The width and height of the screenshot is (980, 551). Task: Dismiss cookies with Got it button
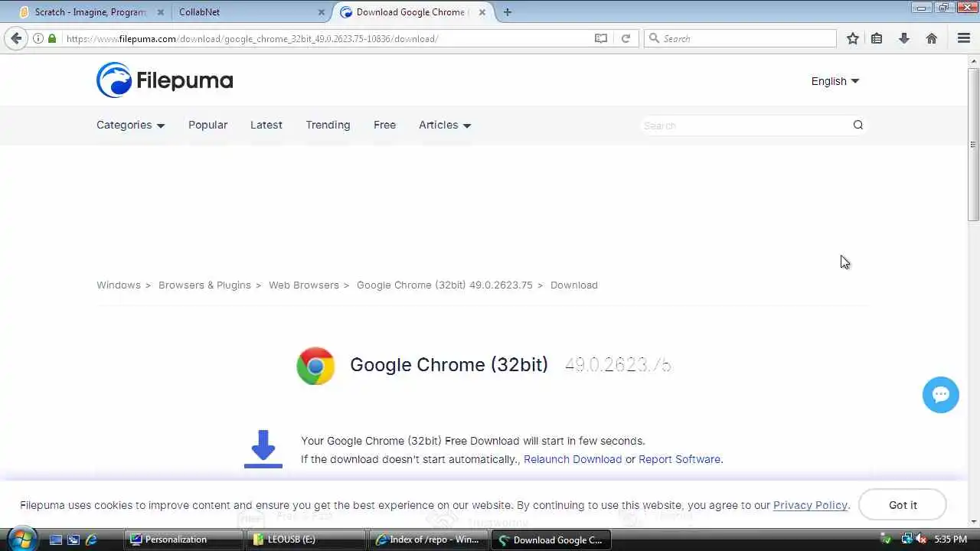[903, 505]
